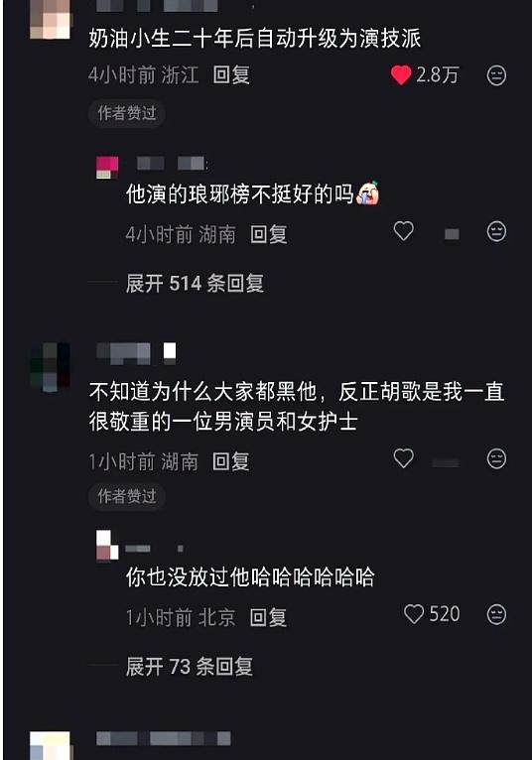Expand 73 replies
The width and height of the screenshot is (532, 760).
pyautogui.click(x=190, y=667)
